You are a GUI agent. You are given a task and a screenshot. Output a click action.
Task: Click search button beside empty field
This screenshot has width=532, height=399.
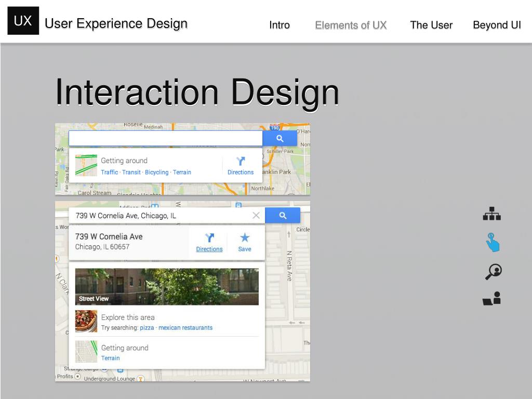coord(280,138)
